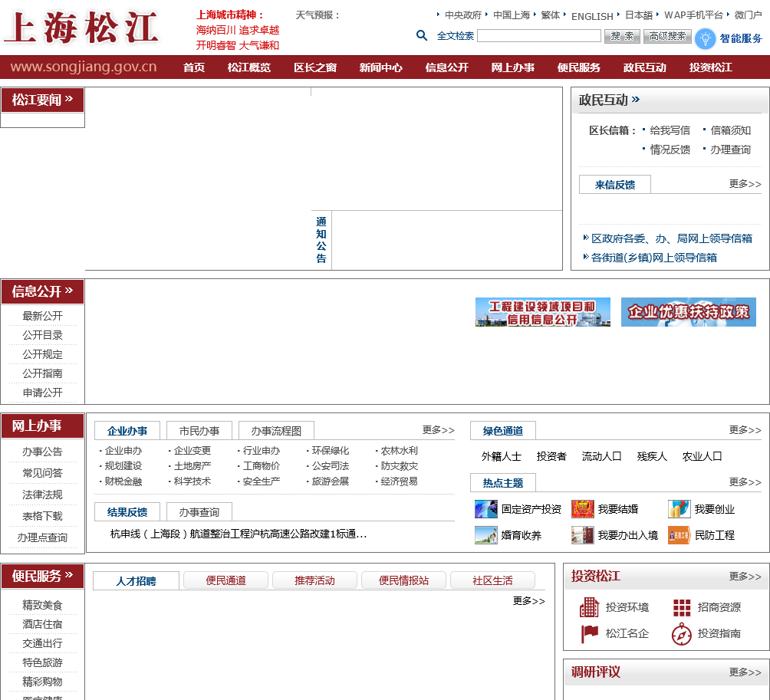Viewport: 770px width, 700px height.
Task: Open the 工程建设领域项目和信用信息公开 banner
Action: (543, 312)
